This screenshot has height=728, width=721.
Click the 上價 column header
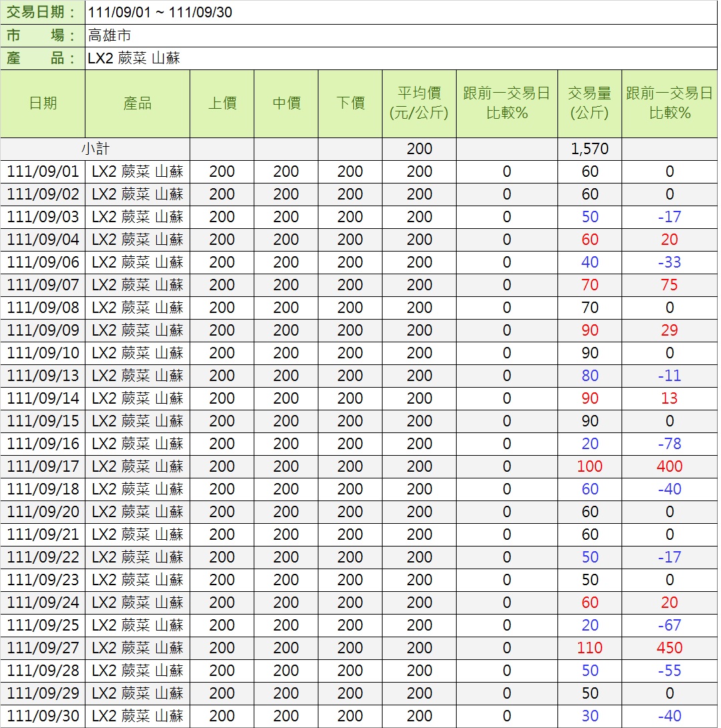coord(222,103)
